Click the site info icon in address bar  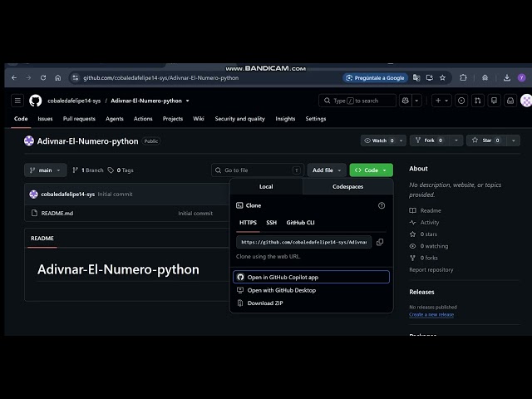(76, 77)
